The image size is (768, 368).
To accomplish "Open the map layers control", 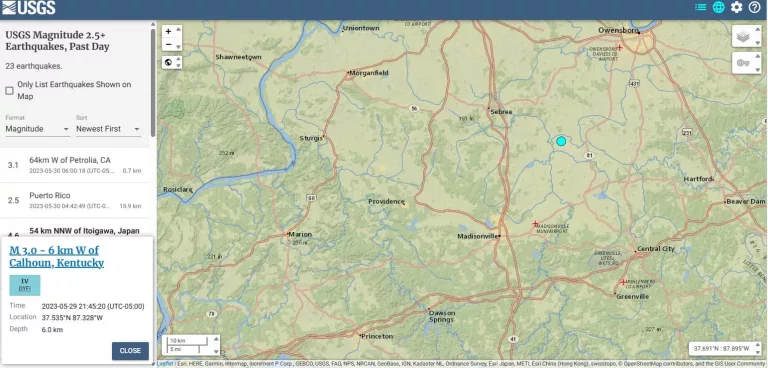I will point(744,36).
